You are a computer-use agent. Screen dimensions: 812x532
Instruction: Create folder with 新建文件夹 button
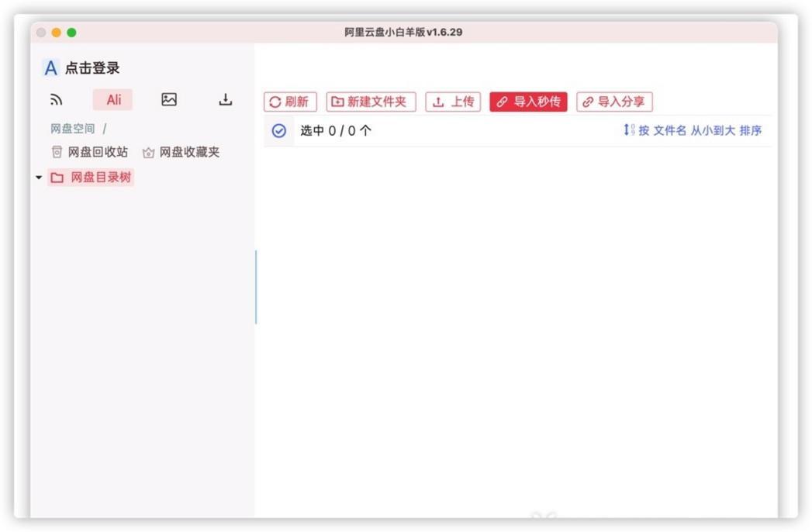[371, 102]
